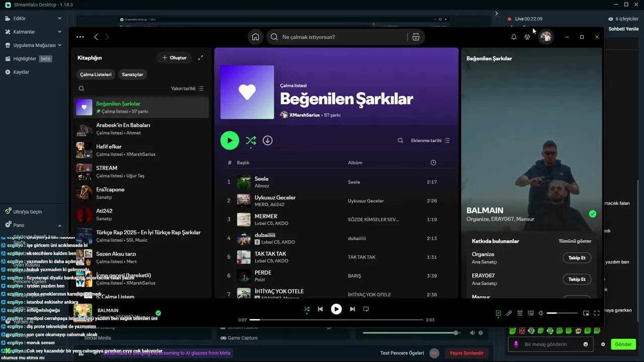644x362 pixels.
Task: Play the track Uykusuz Geceler
Action: 275,198
